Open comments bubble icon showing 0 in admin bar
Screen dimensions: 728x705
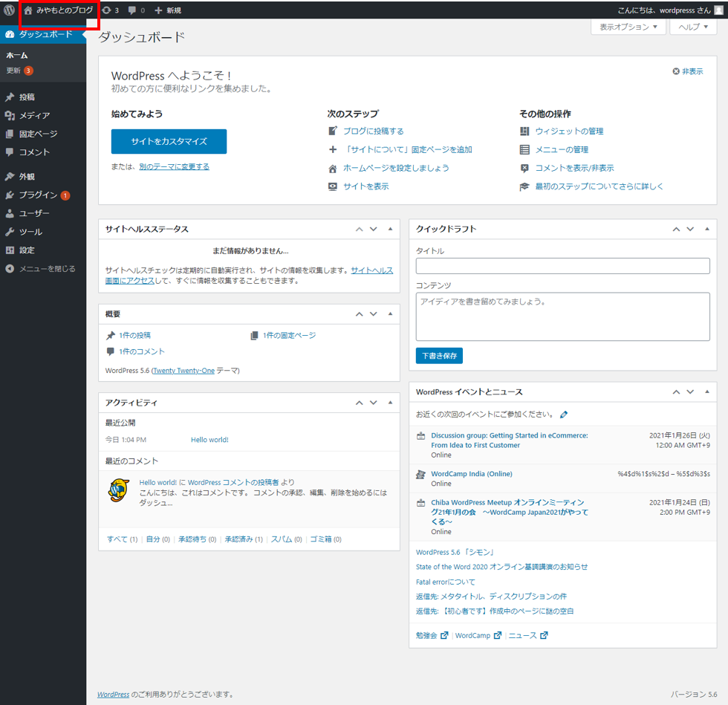coord(137,10)
